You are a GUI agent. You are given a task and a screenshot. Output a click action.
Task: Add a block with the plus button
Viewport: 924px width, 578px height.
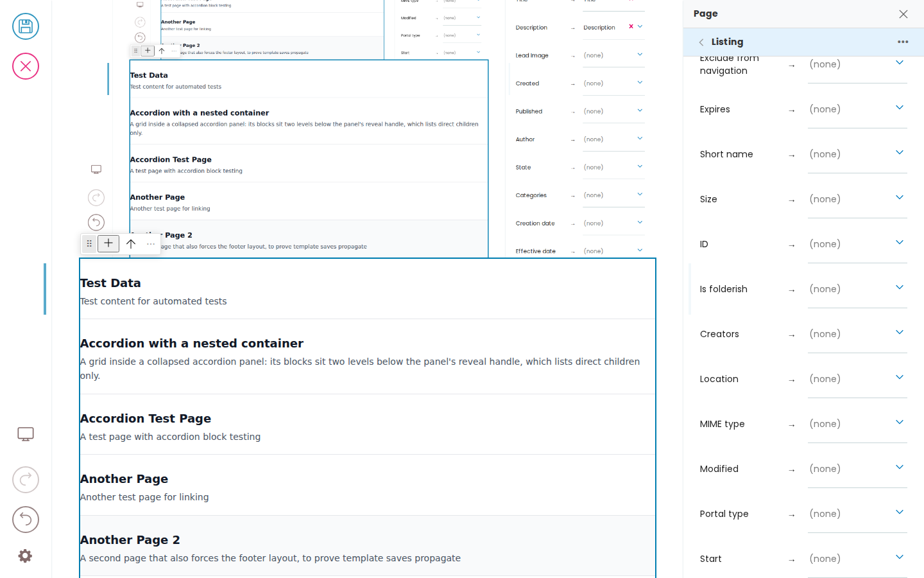coord(108,243)
